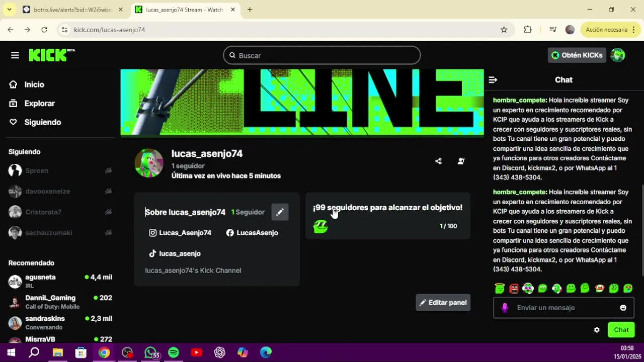The image size is (644, 362).
Task: Toggle notifications for davooxeneize
Action: (x=108, y=191)
